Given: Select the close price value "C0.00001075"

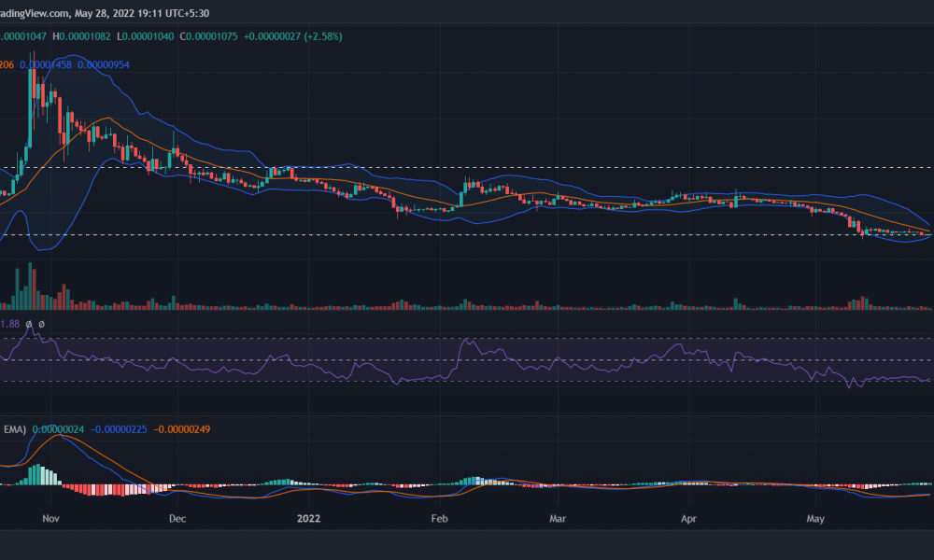Looking at the screenshot, I should (208, 36).
